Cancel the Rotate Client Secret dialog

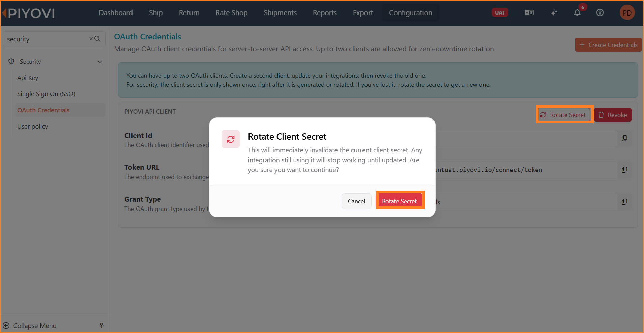[356, 201]
